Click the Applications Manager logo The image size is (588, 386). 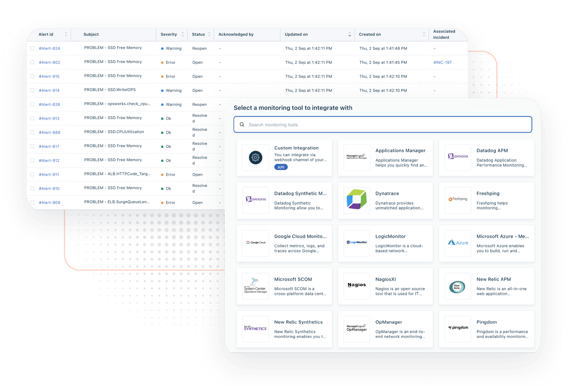pos(357,157)
